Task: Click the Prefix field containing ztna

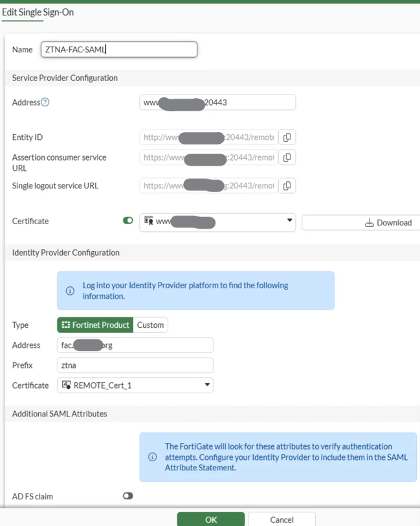Action: (135, 365)
